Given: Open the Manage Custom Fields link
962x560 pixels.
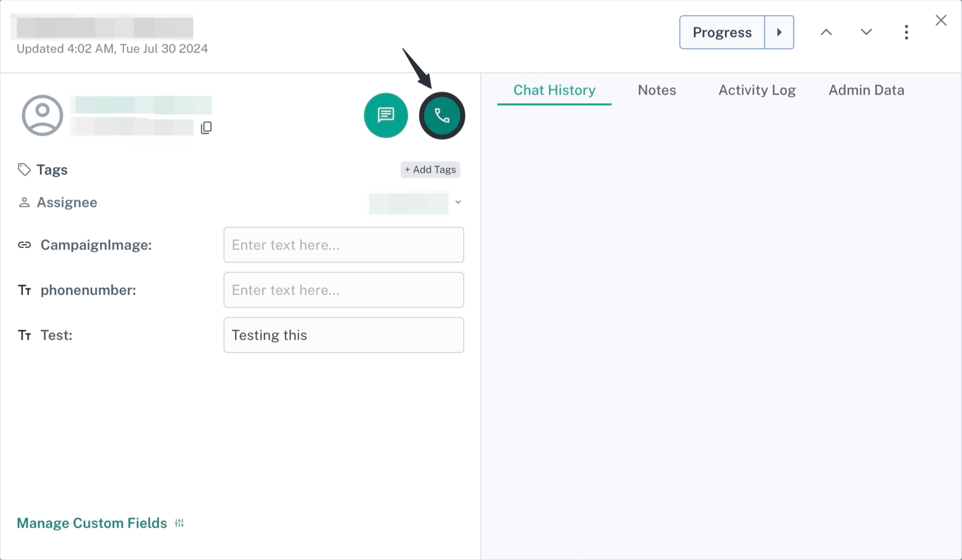Looking at the screenshot, I should coord(92,523).
